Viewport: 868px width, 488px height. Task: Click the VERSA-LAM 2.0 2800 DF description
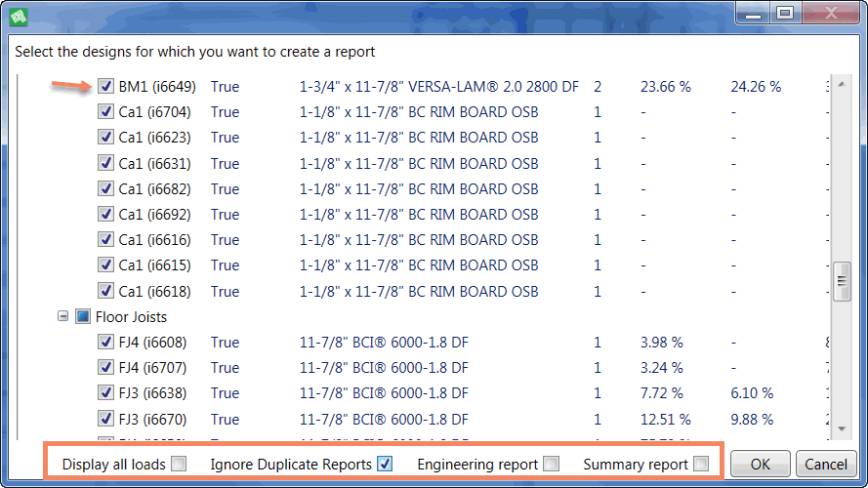(x=439, y=87)
